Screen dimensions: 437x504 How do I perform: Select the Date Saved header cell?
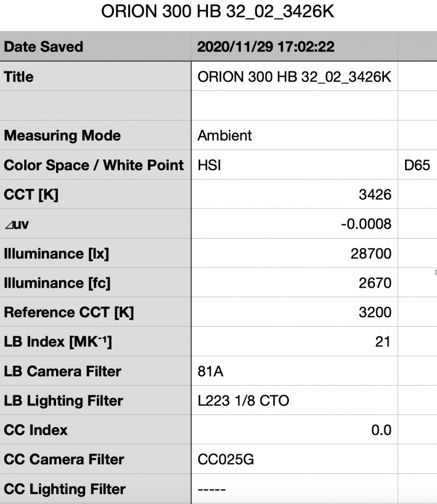pyautogui.click(x=95, y=47)
